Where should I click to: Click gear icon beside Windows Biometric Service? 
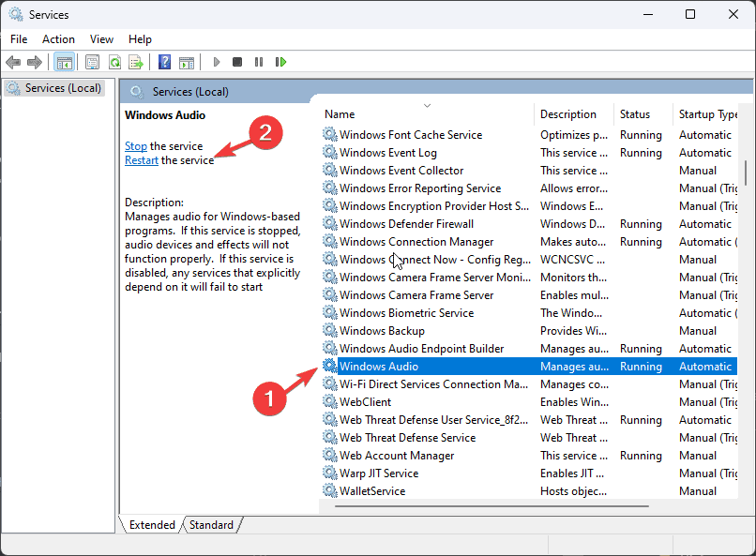click(x=330, y=312)
